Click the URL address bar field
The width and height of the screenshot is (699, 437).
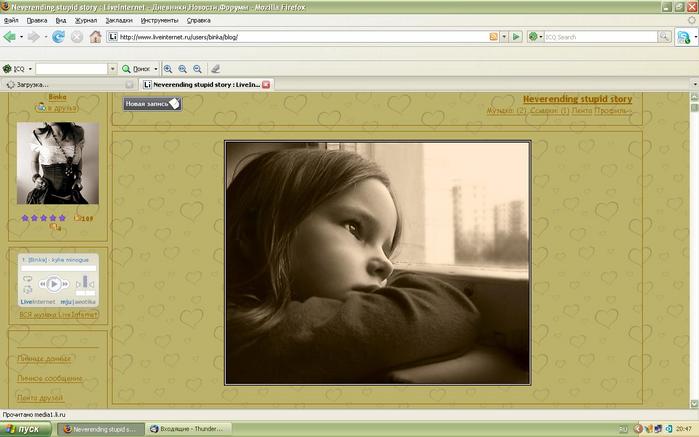click(x=303, y=37)
